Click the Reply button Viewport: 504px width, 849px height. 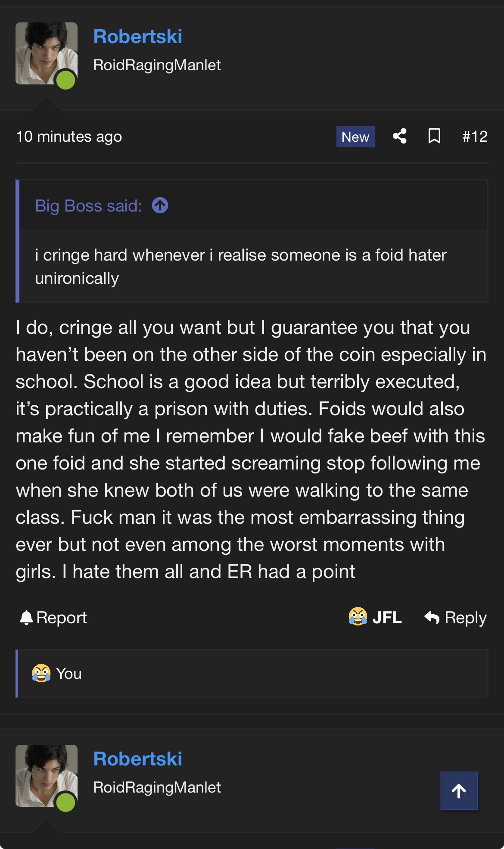[455, 618]
